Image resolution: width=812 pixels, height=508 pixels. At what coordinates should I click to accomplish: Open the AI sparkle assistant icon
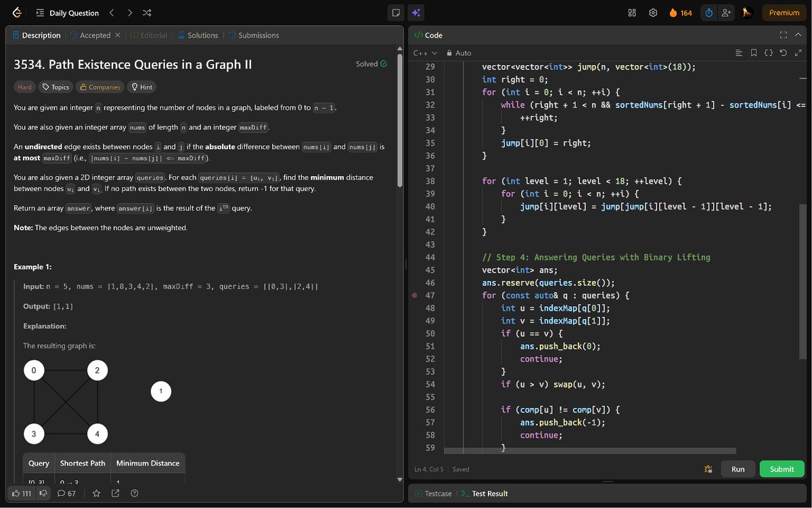point(416,13)
